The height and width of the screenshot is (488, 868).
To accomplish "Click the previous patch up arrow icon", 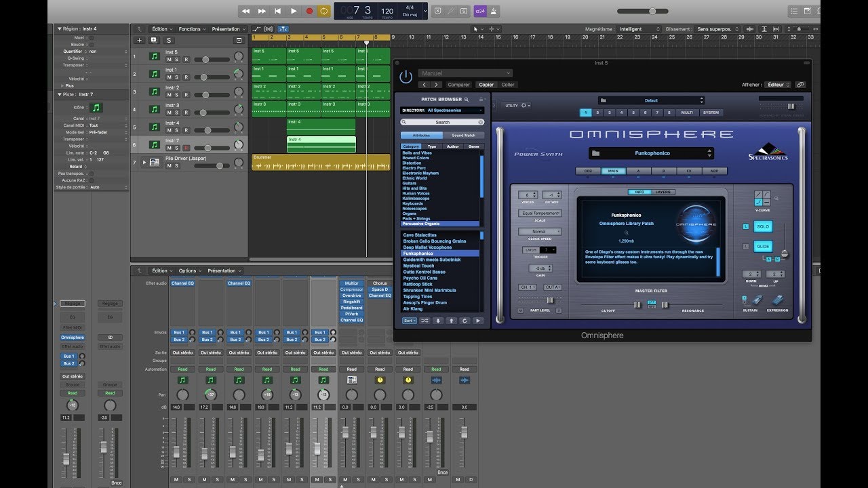I will point(452,321).
